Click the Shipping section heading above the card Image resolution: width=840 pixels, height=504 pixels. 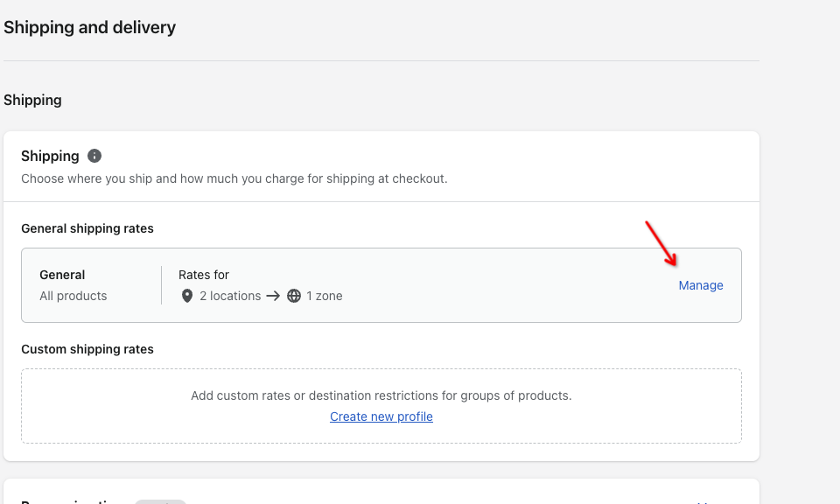tap(32, 100)
